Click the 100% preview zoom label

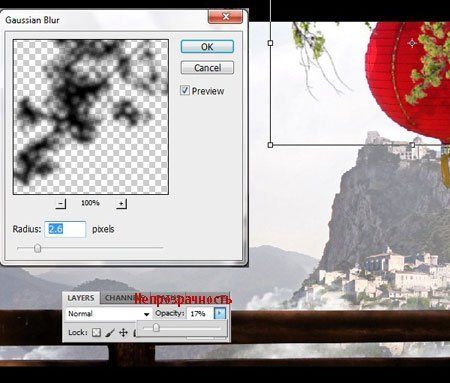(x=90, y=203)
